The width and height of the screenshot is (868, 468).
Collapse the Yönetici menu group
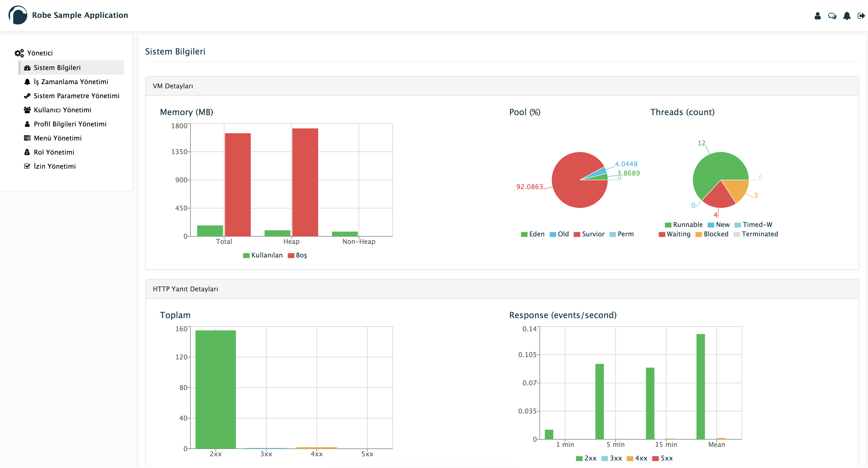click(x=40, y=53)
